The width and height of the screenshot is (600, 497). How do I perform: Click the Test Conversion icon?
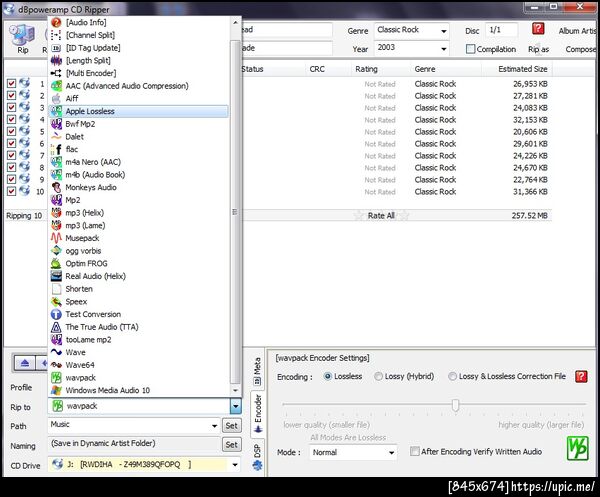pyautogui.click(x=56, y=314)
